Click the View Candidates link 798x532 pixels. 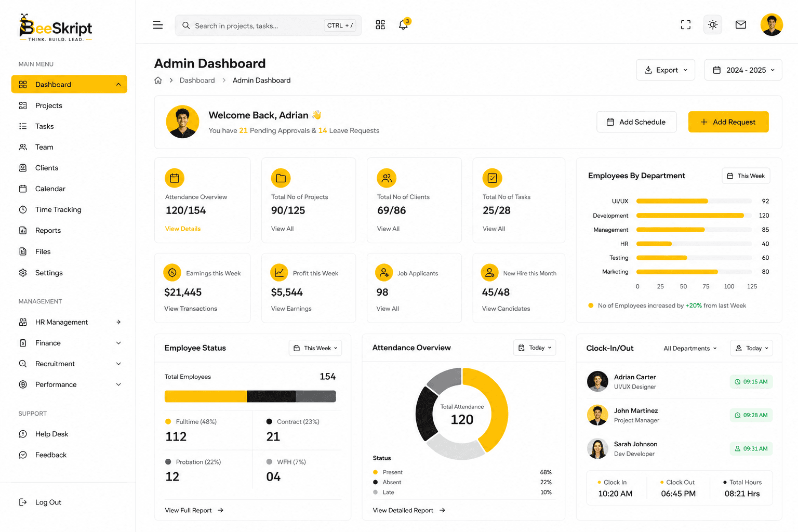tap(506, 309)
